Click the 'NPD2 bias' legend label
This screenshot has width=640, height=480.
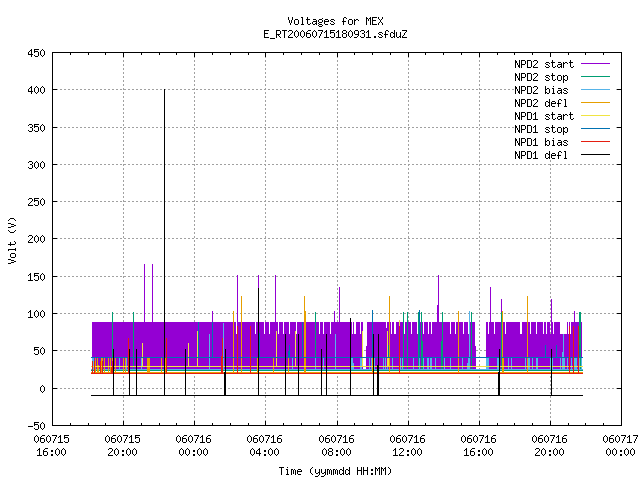tap(541, 90)
